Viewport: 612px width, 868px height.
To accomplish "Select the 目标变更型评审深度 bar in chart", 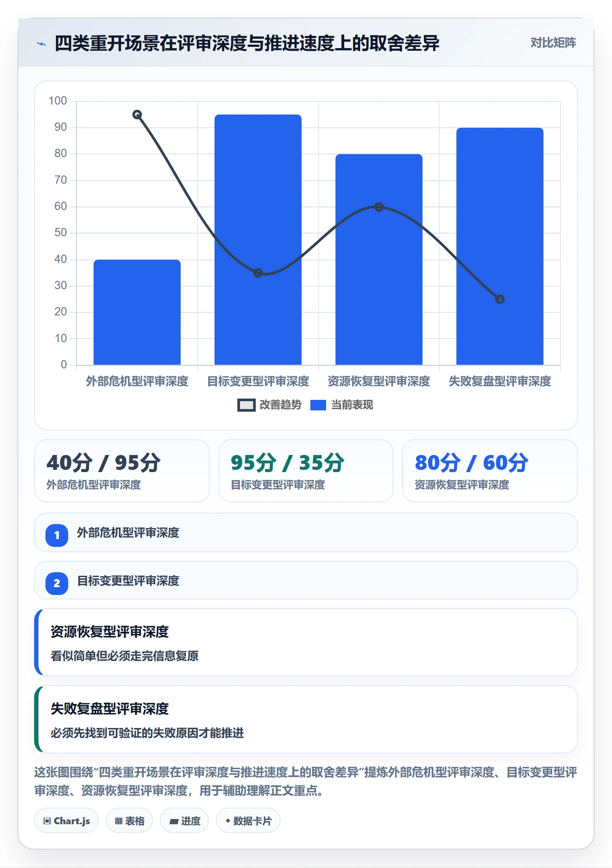I will point(258,240).
